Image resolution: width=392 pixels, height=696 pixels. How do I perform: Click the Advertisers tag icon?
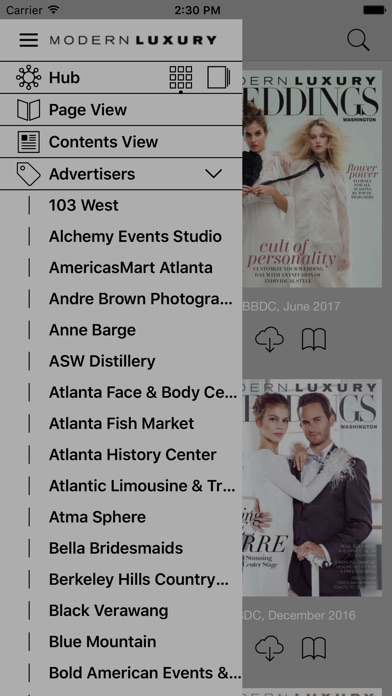click(28, 174)
